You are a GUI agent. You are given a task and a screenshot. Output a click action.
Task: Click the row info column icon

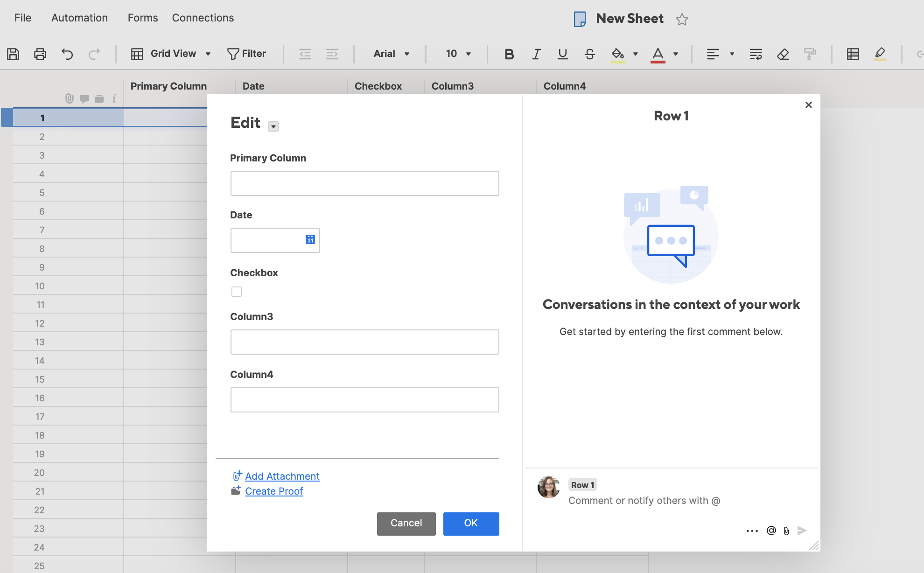click(114, 98)
